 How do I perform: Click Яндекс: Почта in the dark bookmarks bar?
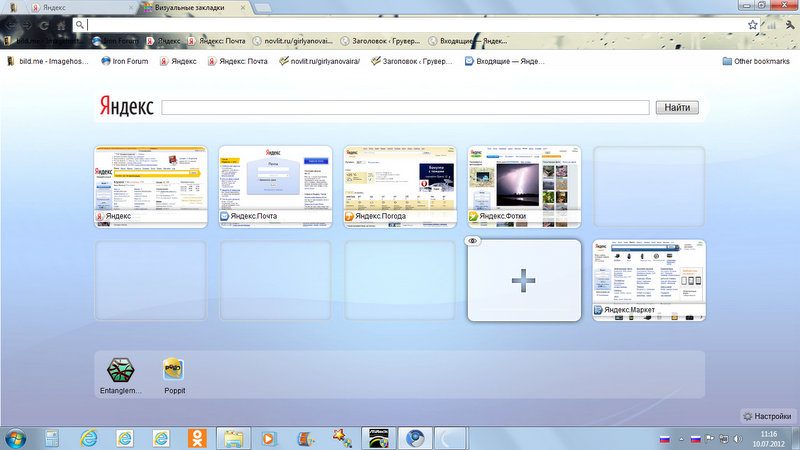point(216,41)
